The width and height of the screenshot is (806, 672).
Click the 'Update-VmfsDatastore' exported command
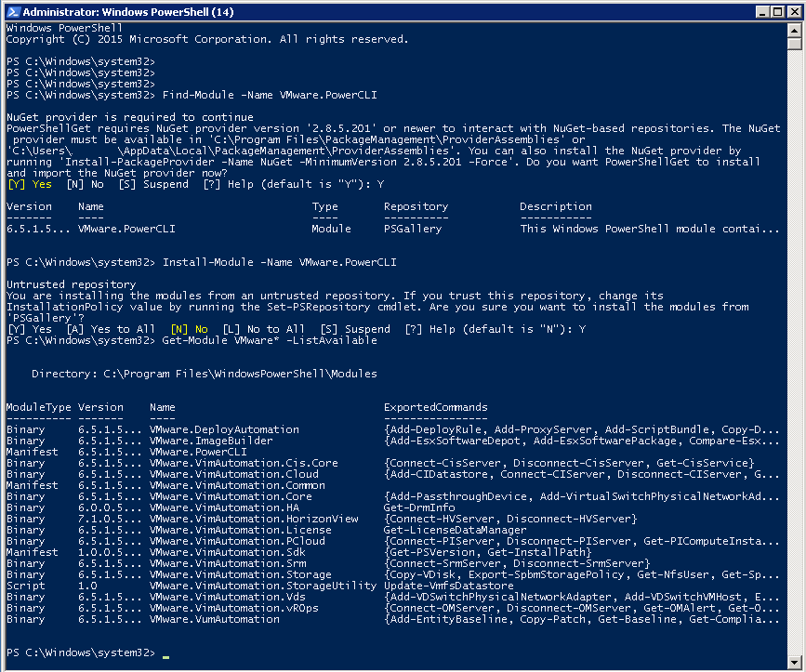tap(449, 586)
